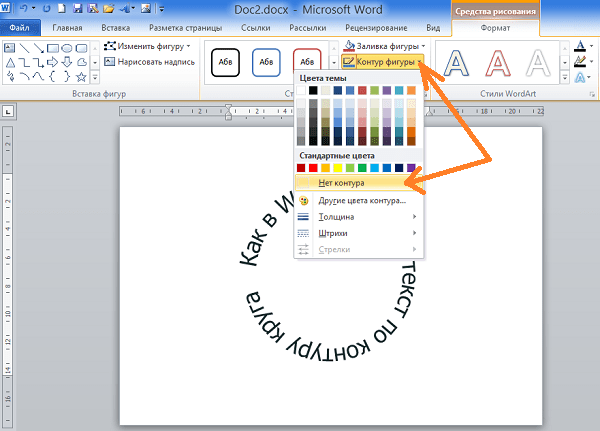Image resolution: width=600 pixels, height=431 pixels.
Task: Pick yellow from the standard colors row
Action: click(x=337, y=168)
